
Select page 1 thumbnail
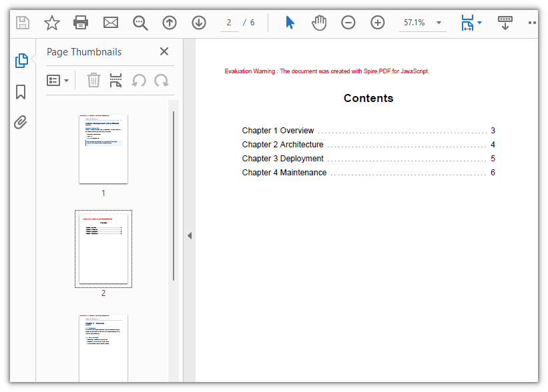tap(103, 149)
